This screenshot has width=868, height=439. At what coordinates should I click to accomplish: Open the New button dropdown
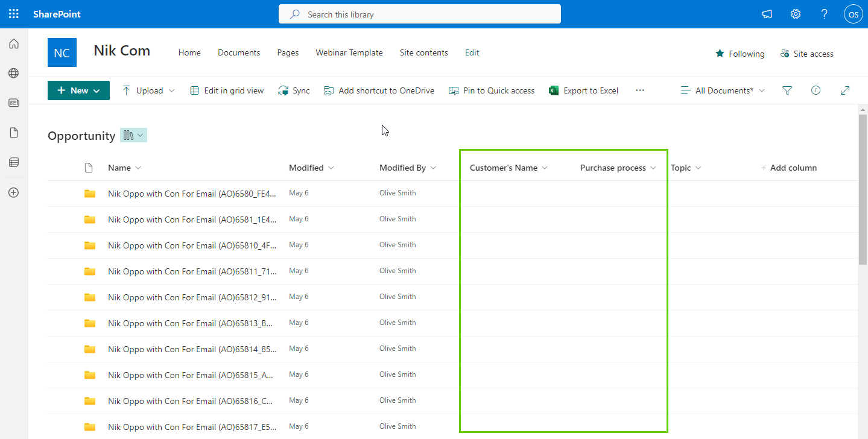pyautogui.click(x=78, y=90)
